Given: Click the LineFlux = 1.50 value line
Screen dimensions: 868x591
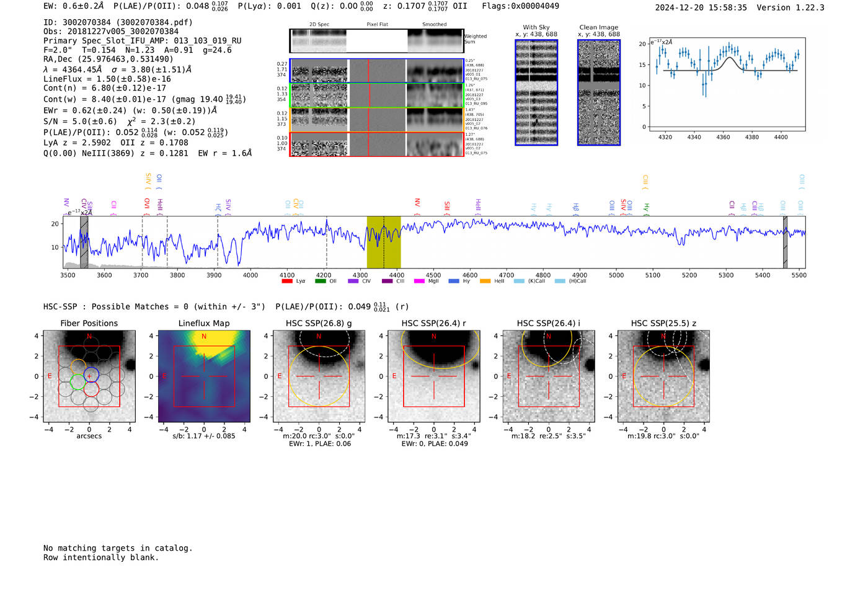Looking at the screenshot, I should 107,79.
